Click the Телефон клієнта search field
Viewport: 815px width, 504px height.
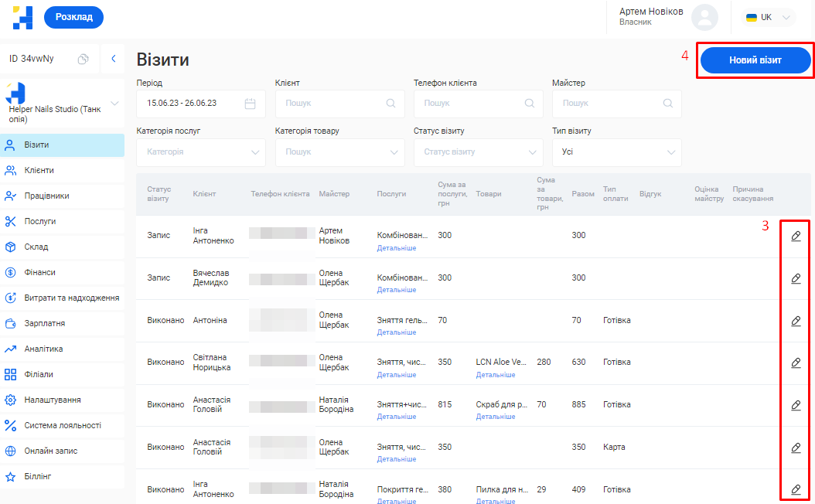coord(471,104)
